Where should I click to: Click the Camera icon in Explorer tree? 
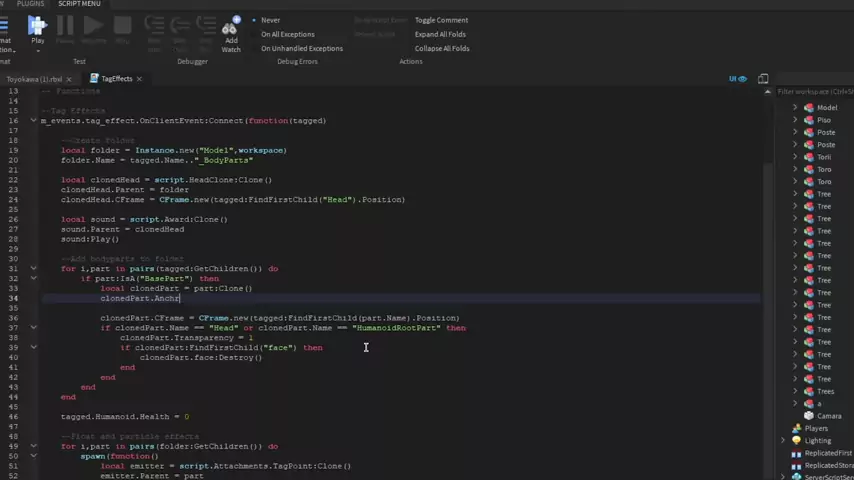tap(808, 416)
